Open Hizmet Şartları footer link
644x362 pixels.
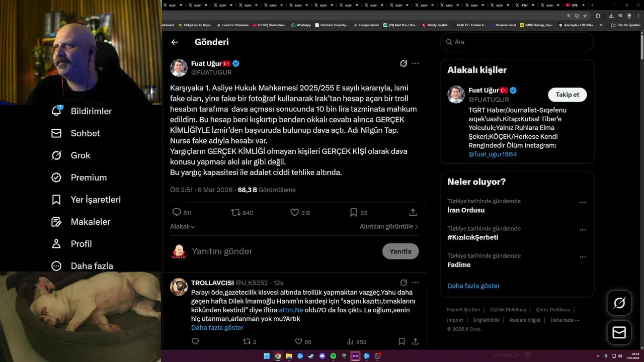463,310
